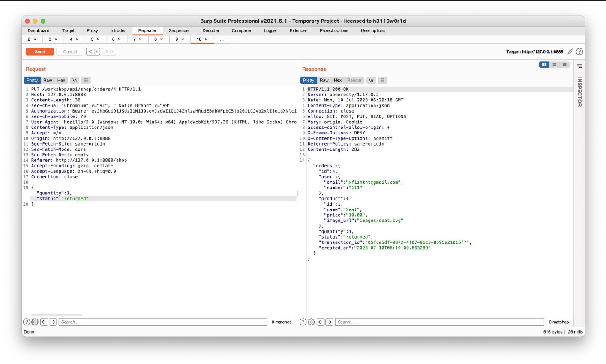
Task: Click Content-Length: 282 response header
Action: coord(333,149)
